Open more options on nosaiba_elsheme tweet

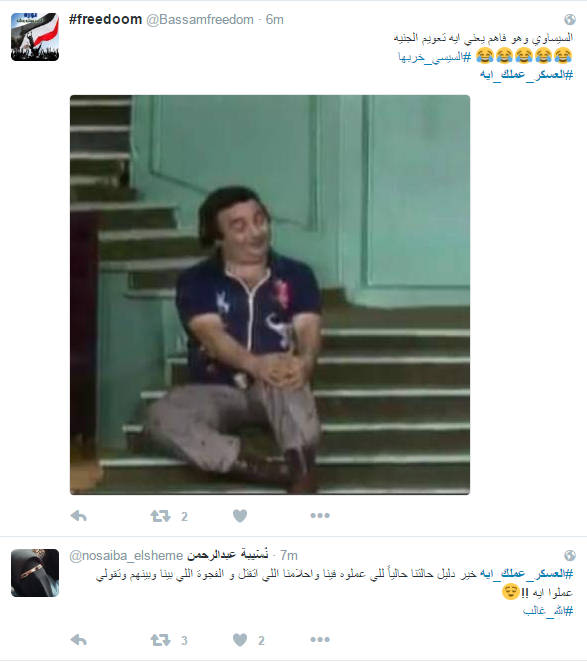(320, 640)
